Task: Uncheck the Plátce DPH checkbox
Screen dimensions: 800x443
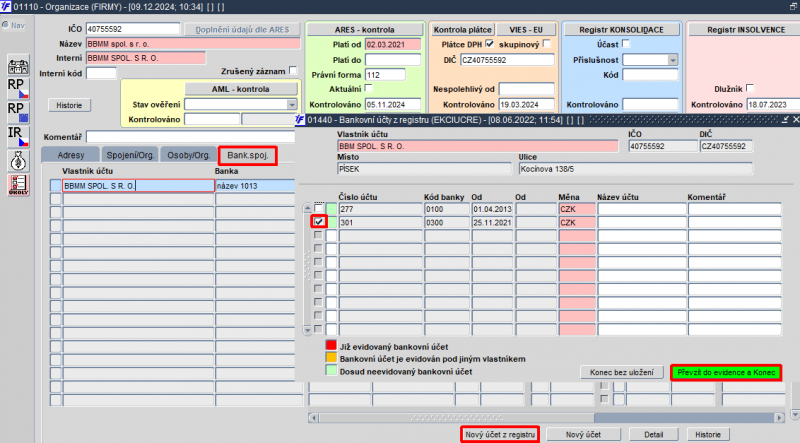Action: [490, 44]
